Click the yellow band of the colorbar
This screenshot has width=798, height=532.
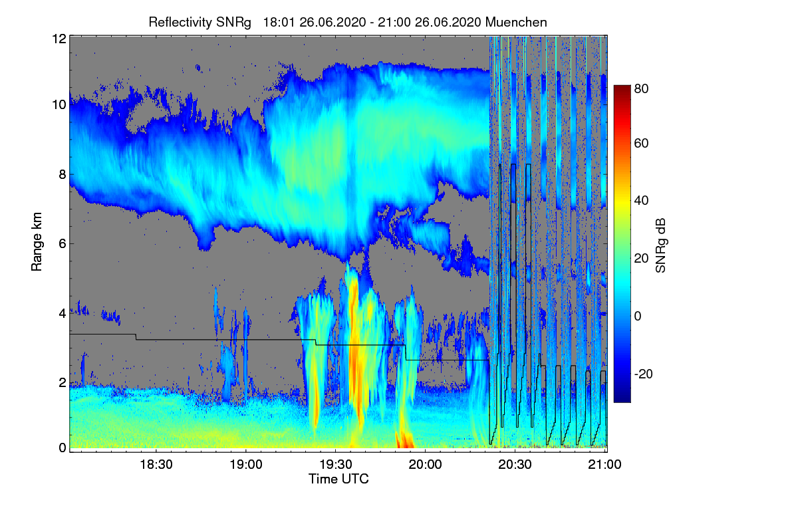tap(621, 205)
